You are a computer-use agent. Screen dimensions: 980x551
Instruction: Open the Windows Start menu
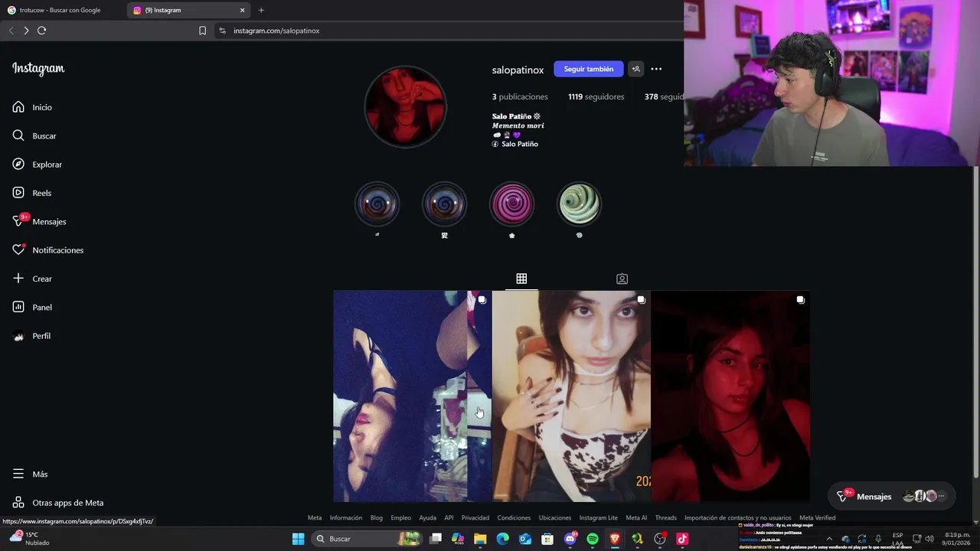click(298, 539)
